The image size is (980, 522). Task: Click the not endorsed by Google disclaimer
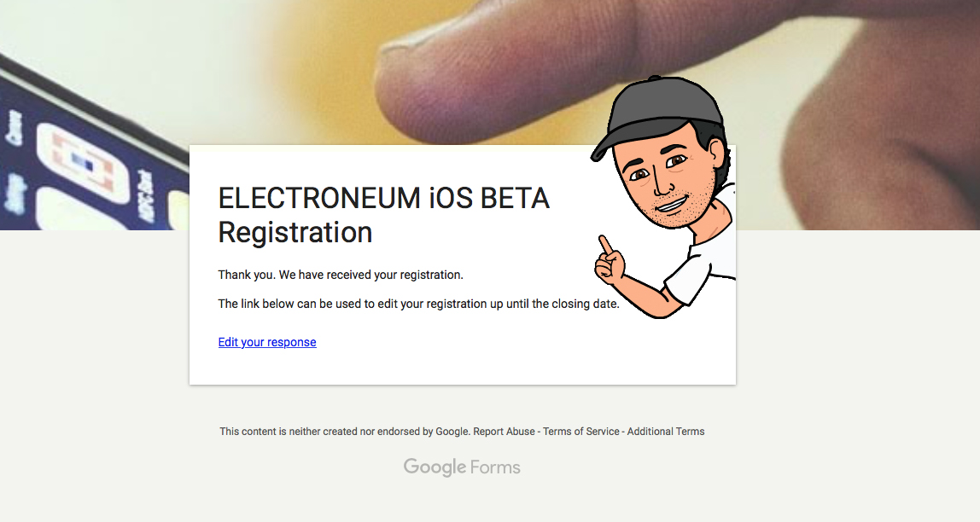coord(344,432)
